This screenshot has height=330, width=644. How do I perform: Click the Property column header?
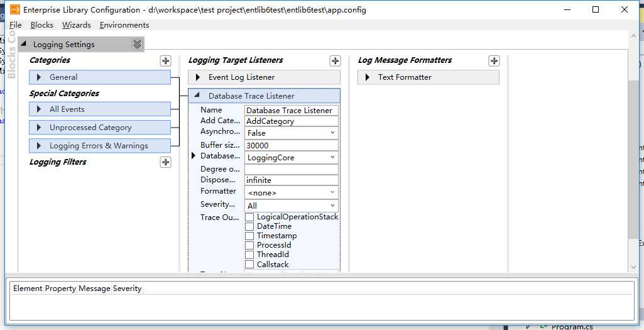pyautogui.click(x=60, y=289)
